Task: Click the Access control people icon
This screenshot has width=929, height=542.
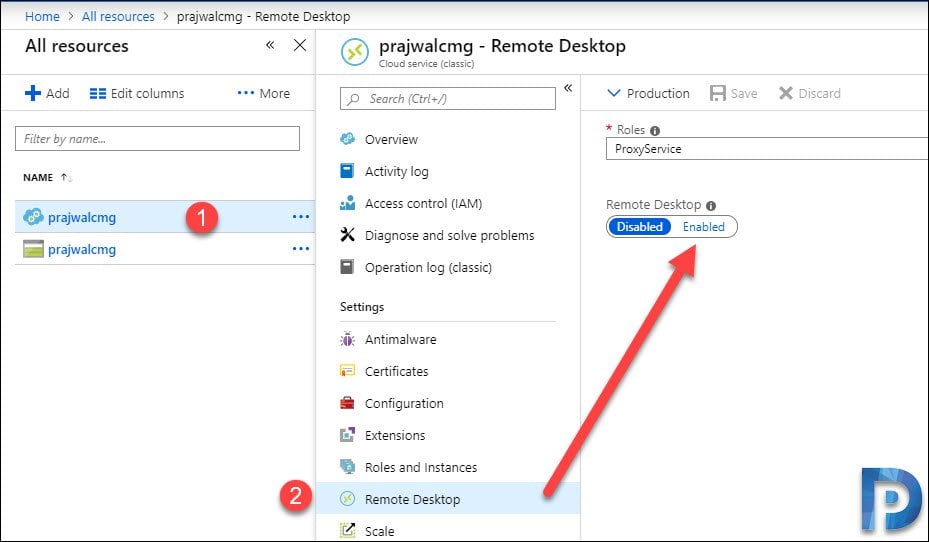Action: 347,203
